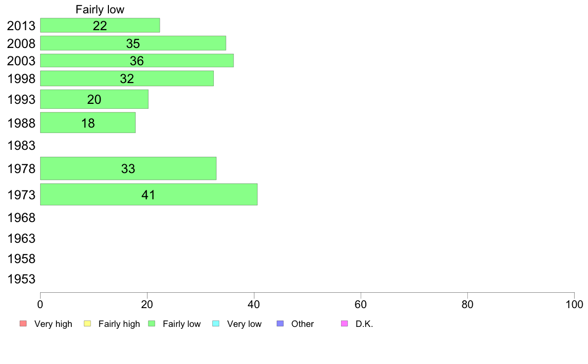
Task: Click the cyan Very low legend swatch
Action: [x=216, y=323]
